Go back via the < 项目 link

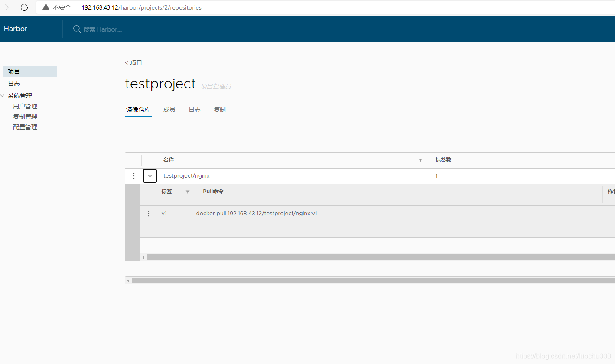tap(133, 63)
